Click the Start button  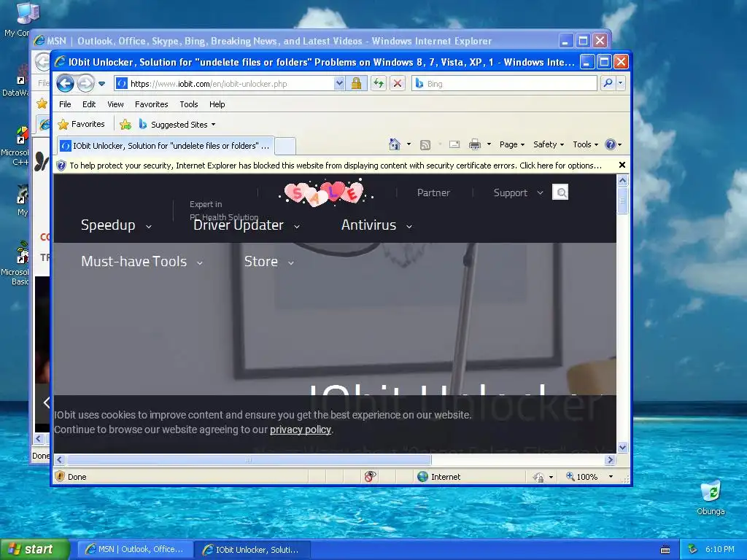(35, 550)
